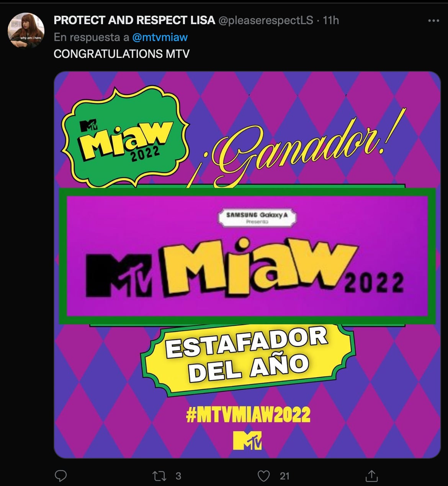The image size is (448, 486).
Task: Like the tweet with the heart icon
Action: (263, 476)
